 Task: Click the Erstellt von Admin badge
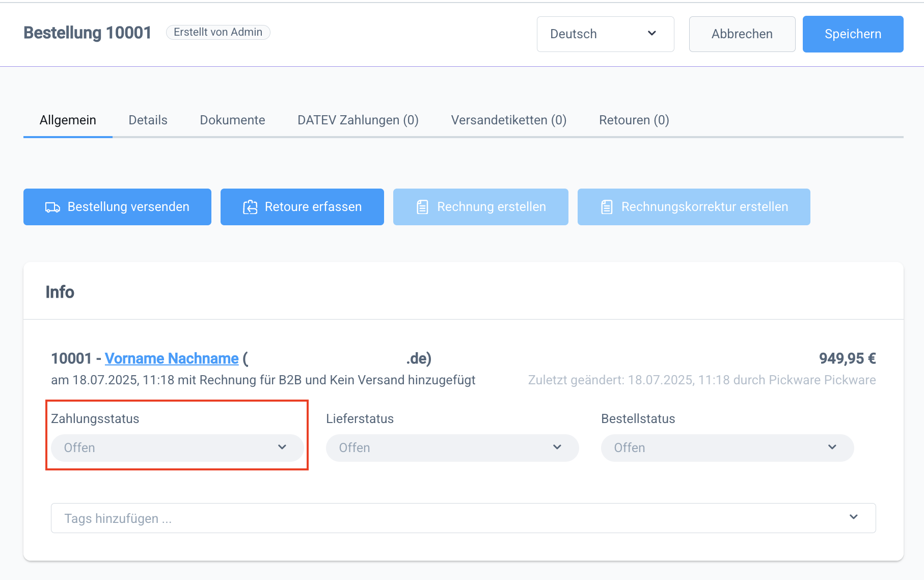coord(218,32)
